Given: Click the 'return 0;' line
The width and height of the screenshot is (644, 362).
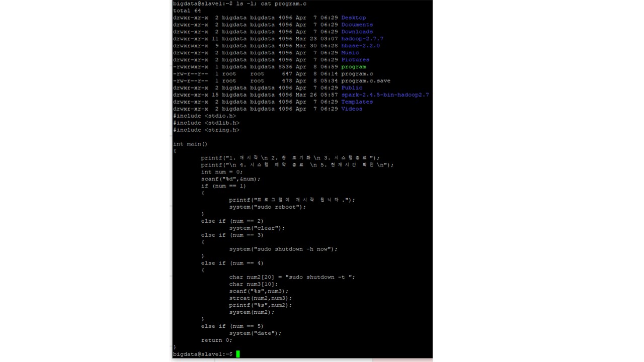Looking at the screenshot, I should [x=217, y=341].
